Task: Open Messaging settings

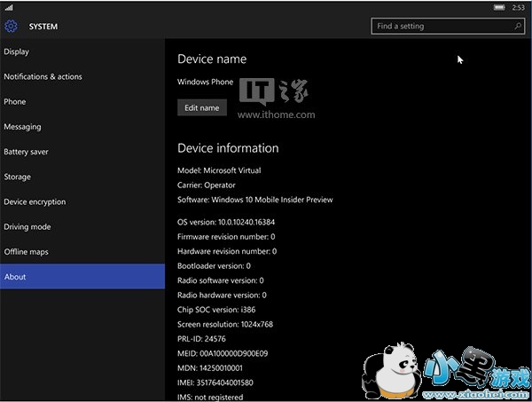Action: click(x=22, y=127)
